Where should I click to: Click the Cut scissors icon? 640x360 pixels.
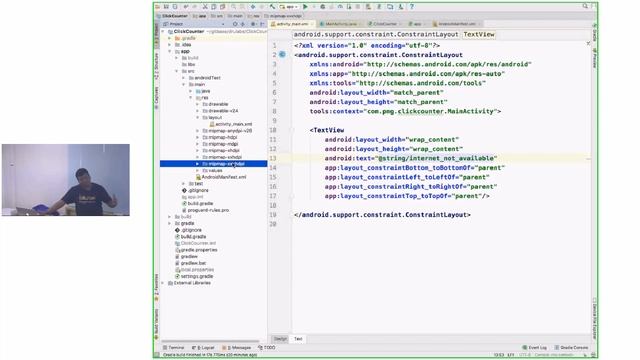205,7
